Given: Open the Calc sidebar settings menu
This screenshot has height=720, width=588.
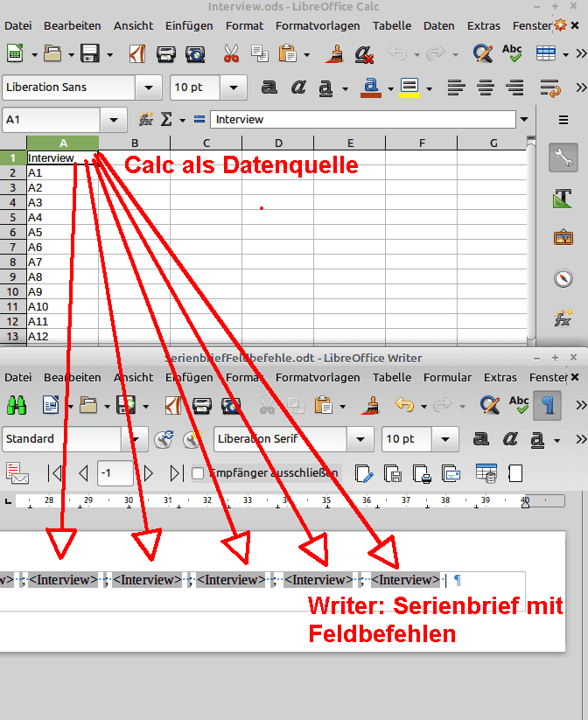Looking at the screenshot, I should click(563, 120).
